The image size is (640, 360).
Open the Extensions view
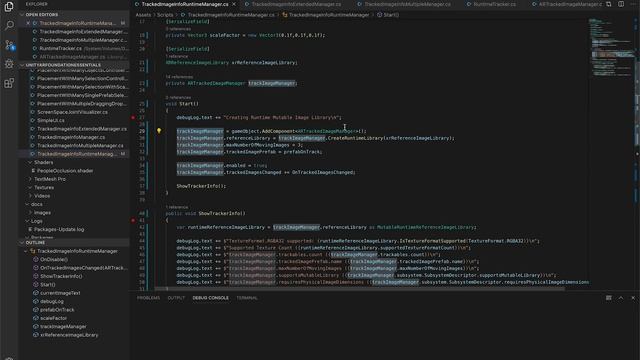click(x=9, y=83)
